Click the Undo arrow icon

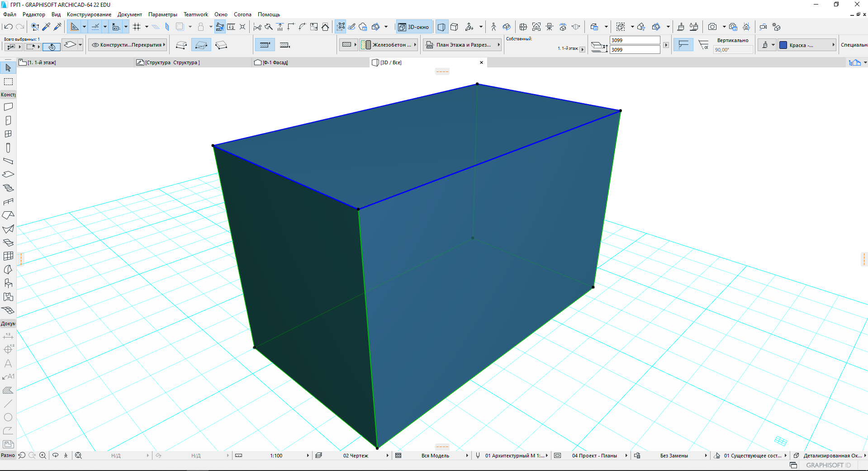coord(8,27)
